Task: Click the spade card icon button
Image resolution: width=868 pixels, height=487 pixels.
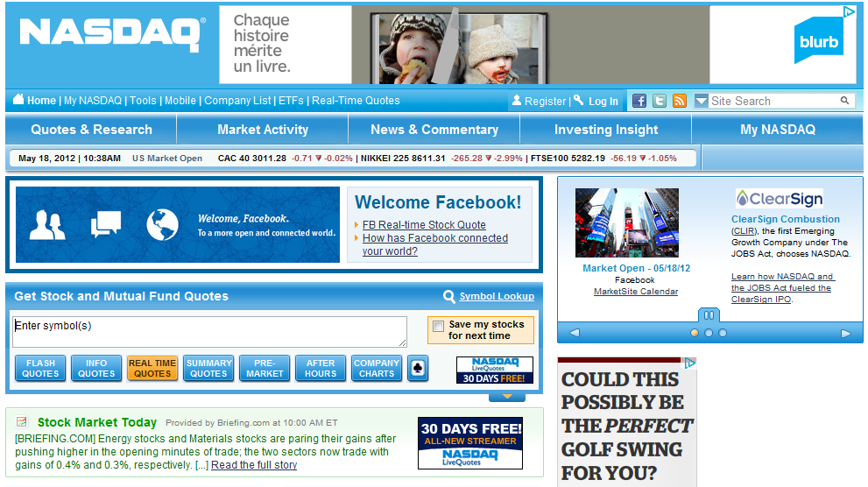Action: (418, 368)
